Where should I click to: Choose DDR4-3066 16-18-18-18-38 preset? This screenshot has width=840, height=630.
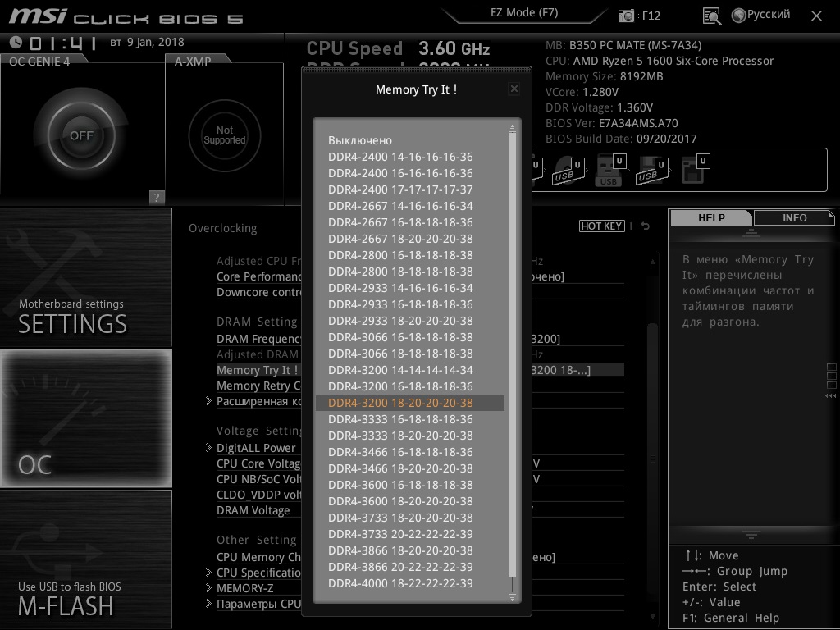click(410, 337)
